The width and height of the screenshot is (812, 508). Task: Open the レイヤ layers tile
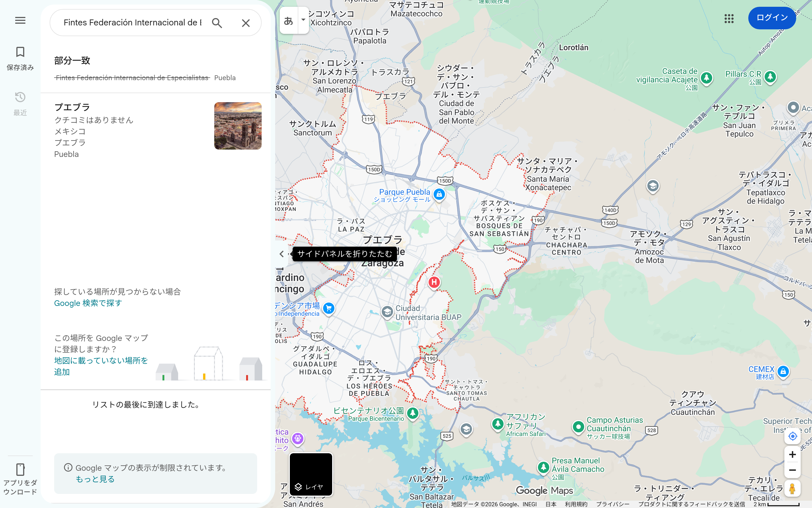[311, 474]
